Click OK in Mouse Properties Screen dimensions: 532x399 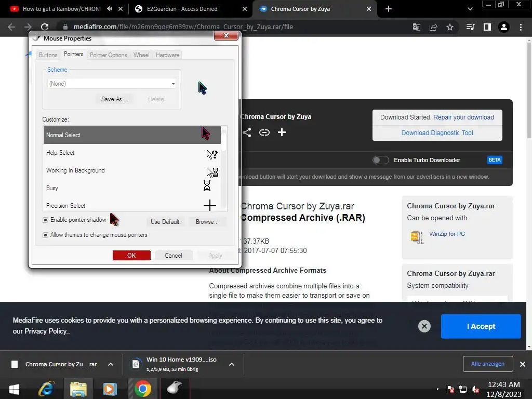click(131, 256)
